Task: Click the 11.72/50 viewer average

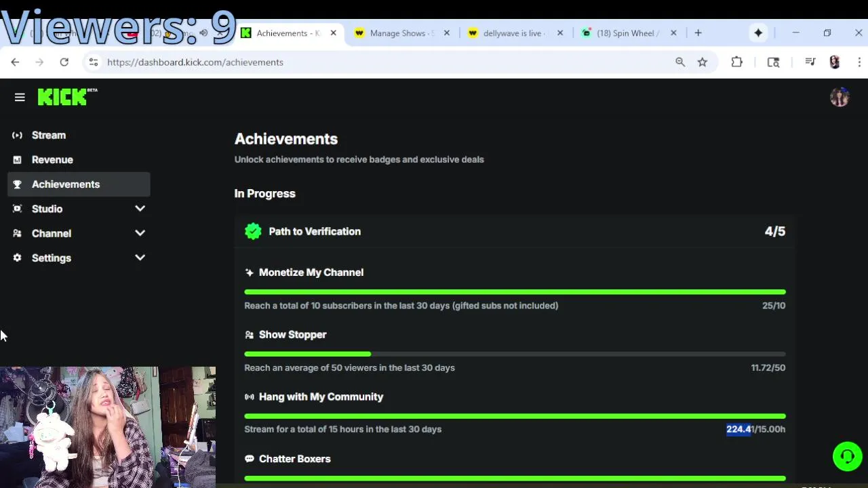Action: coord(768,368)
